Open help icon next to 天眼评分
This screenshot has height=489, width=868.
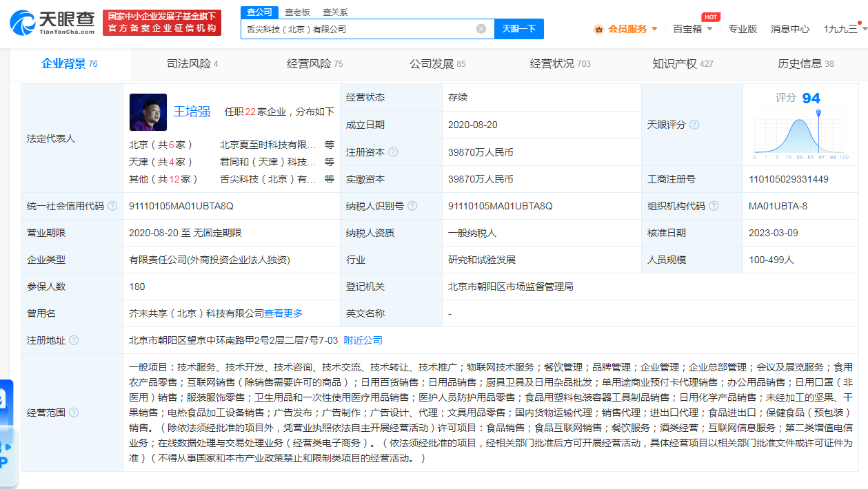point(694,125)
